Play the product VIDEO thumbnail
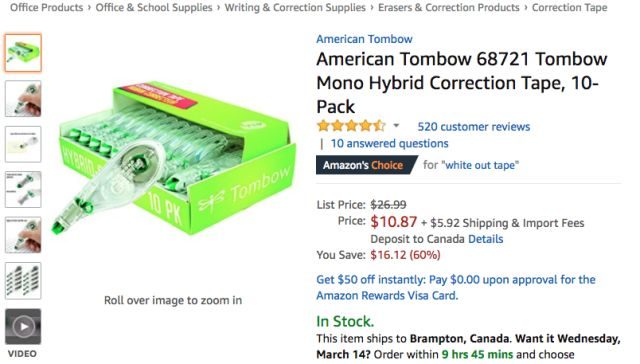The height and width of the screenshot is (364, 640). point(23,326)
